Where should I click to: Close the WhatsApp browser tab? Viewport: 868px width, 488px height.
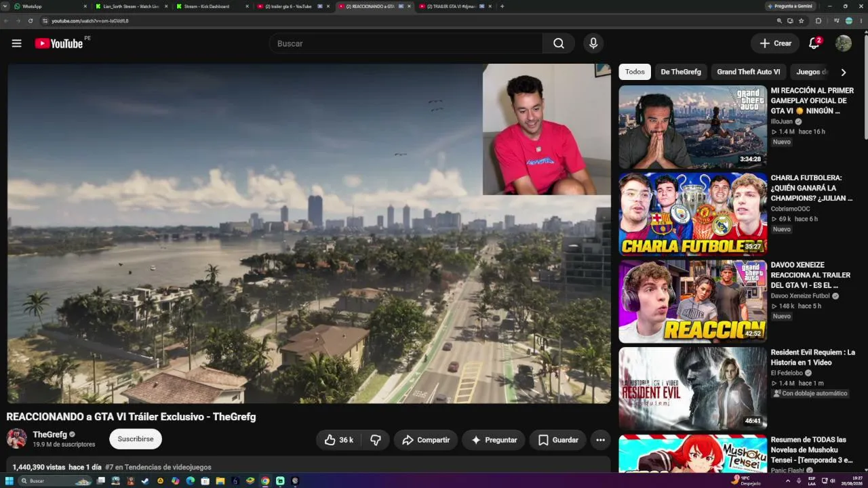tap(85, 6)
